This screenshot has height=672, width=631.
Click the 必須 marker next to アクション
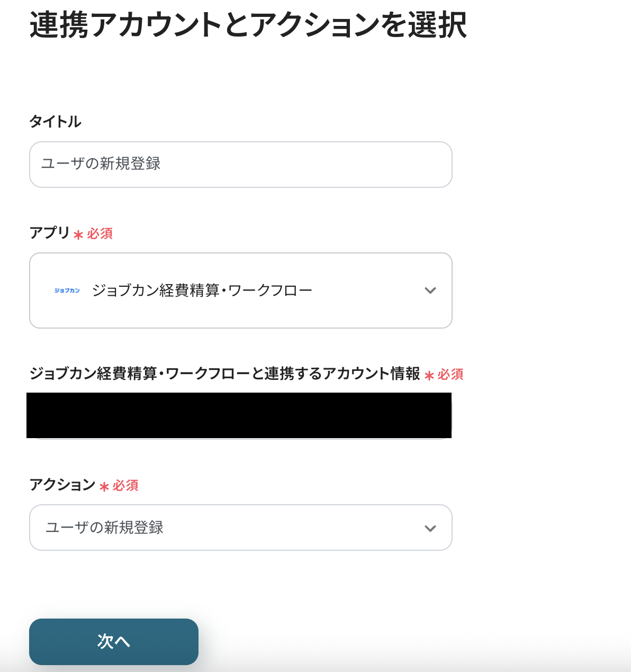[125, 485]
